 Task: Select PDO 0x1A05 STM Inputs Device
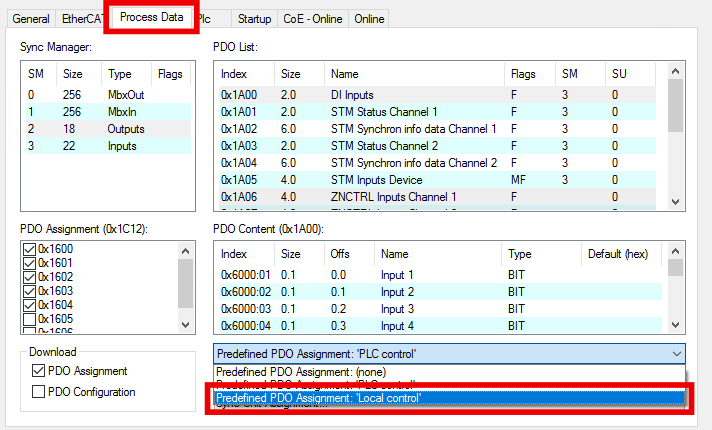(x=437, y=180)
